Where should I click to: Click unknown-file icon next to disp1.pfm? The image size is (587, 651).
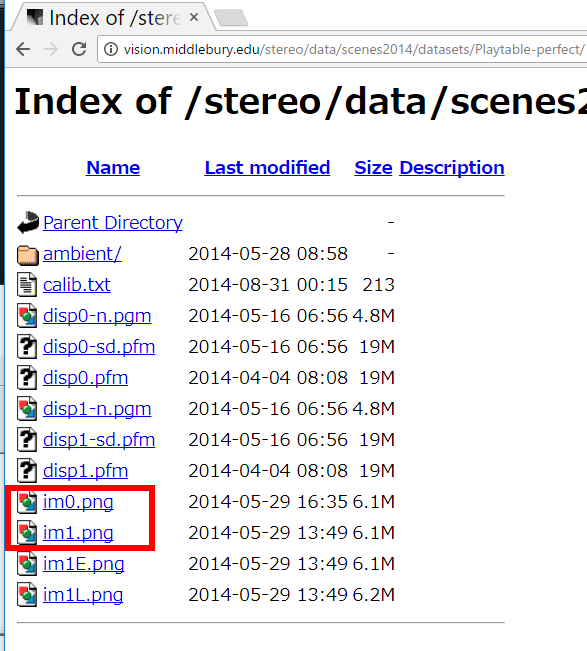coord(27,471)
